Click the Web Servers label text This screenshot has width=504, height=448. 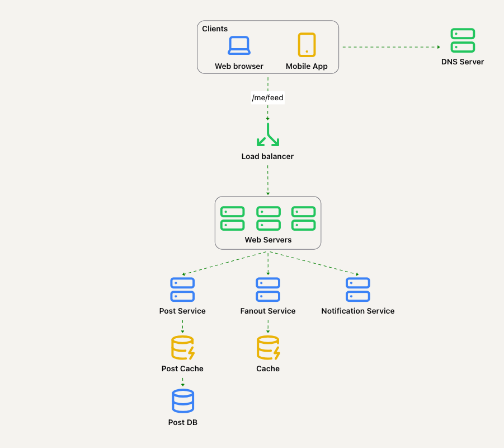click(268, 240)
